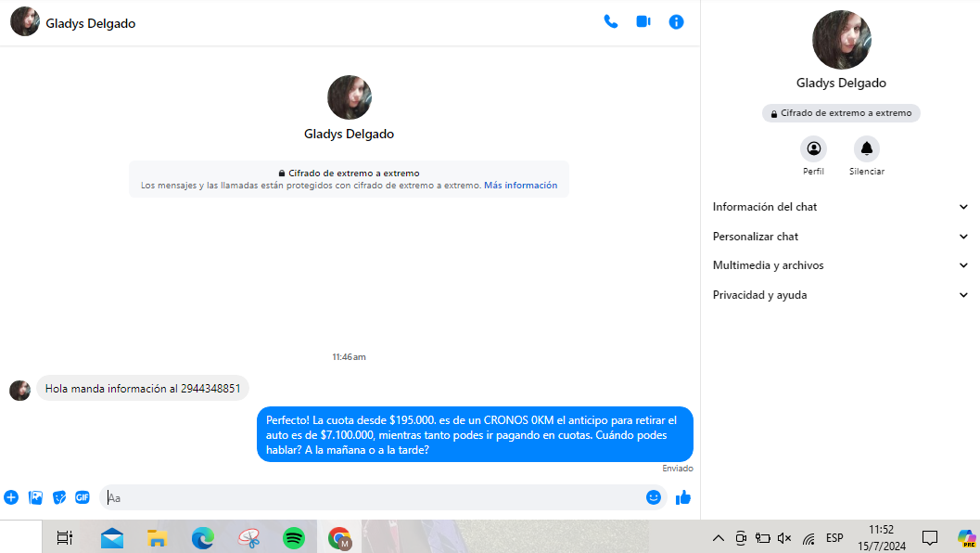Expand Información del chat section

840,207
